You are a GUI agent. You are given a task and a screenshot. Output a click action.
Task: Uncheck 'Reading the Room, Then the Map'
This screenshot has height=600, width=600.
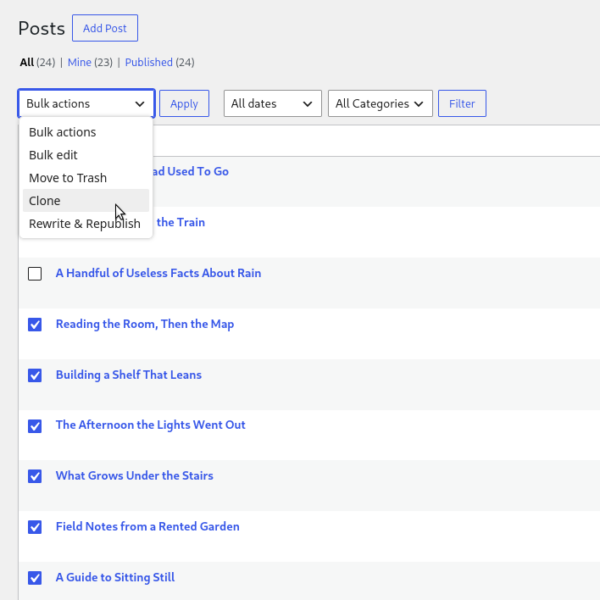click(35, 324)
